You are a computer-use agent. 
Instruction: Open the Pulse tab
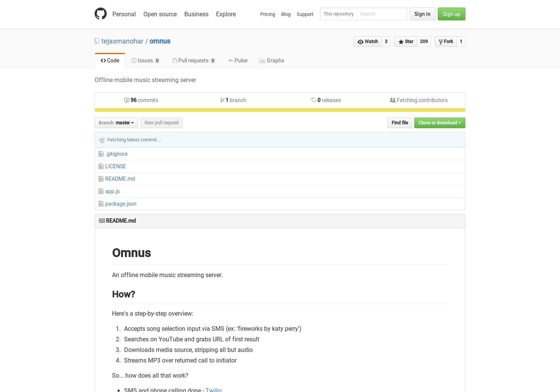238,60
